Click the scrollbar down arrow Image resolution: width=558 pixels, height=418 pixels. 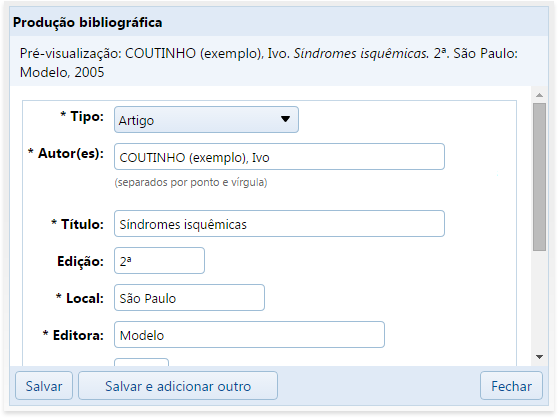tap(539, 357)
